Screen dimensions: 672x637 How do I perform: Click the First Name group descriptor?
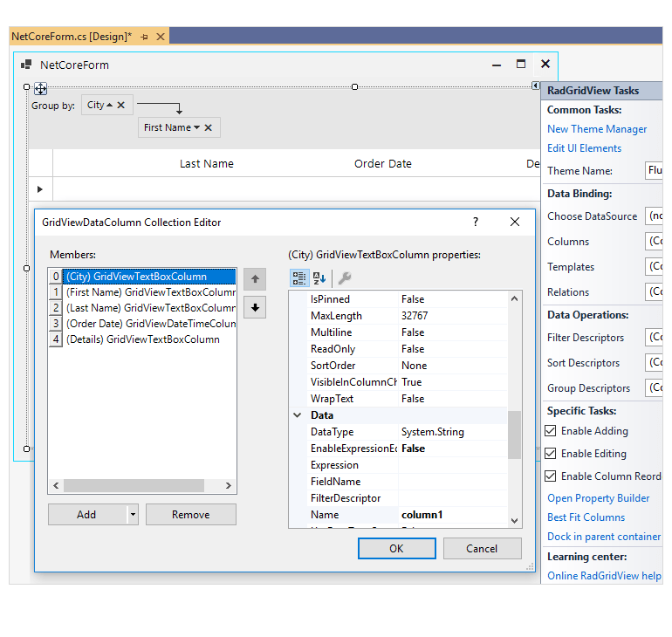tap(179, 127)
